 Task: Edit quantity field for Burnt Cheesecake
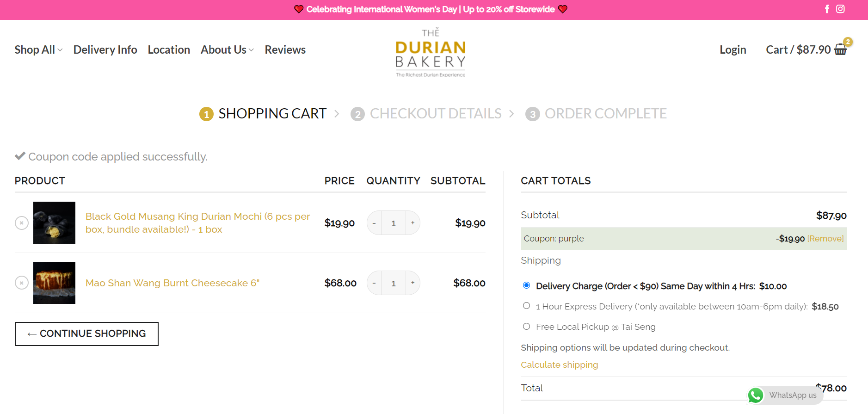(x=394, y=283)
